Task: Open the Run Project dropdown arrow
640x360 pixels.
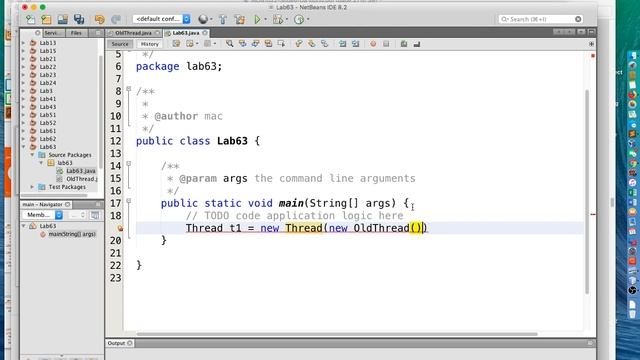Action: (265, 19)
